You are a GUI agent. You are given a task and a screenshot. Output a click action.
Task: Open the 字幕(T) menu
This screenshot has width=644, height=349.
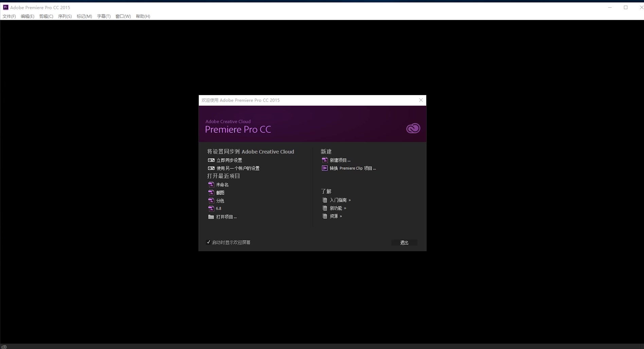pos(104,16)
